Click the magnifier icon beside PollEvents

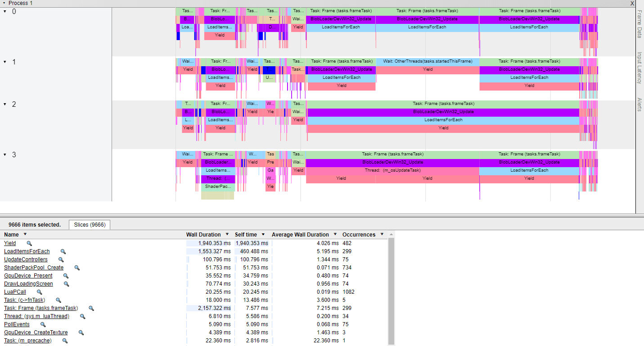click(43, 324)
